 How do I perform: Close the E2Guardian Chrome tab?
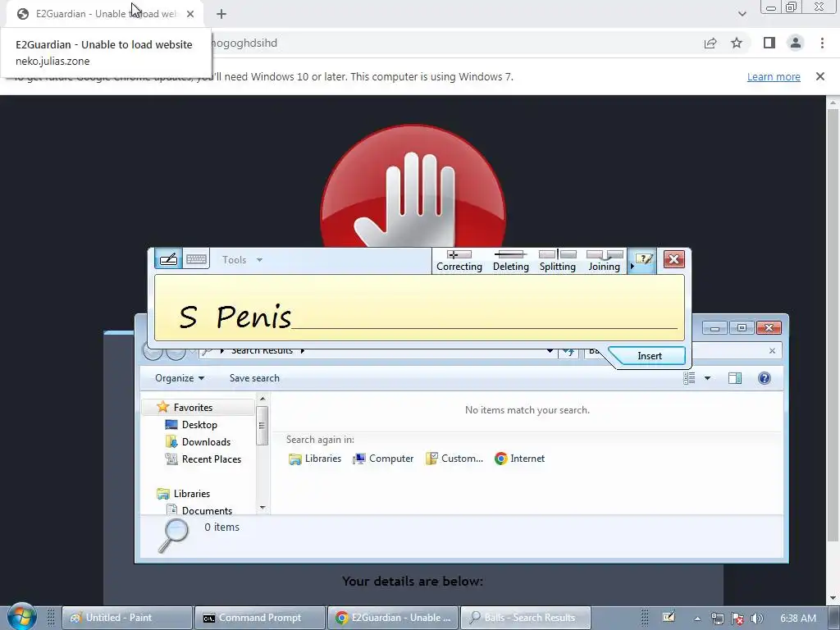pyautogui.click(x=190, y=14)
